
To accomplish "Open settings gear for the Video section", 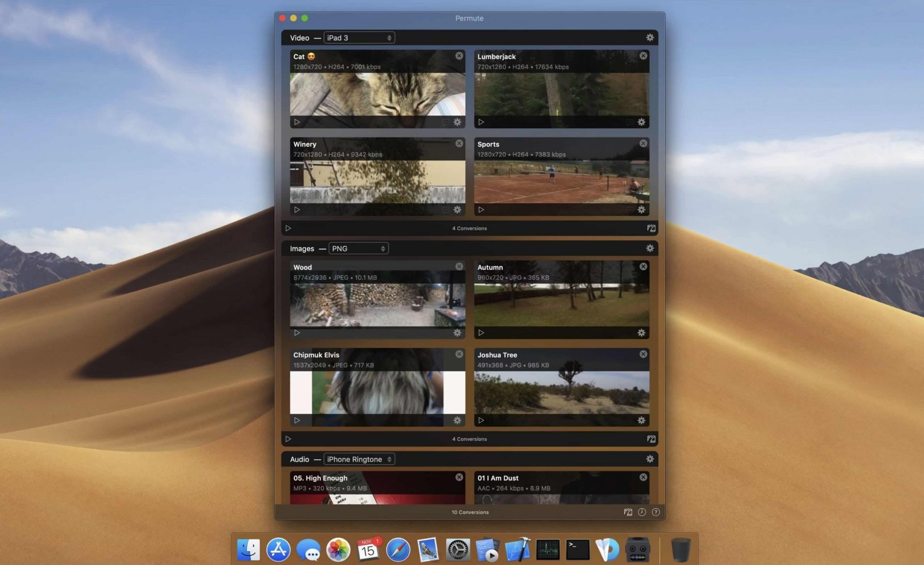I will (650, 38).
